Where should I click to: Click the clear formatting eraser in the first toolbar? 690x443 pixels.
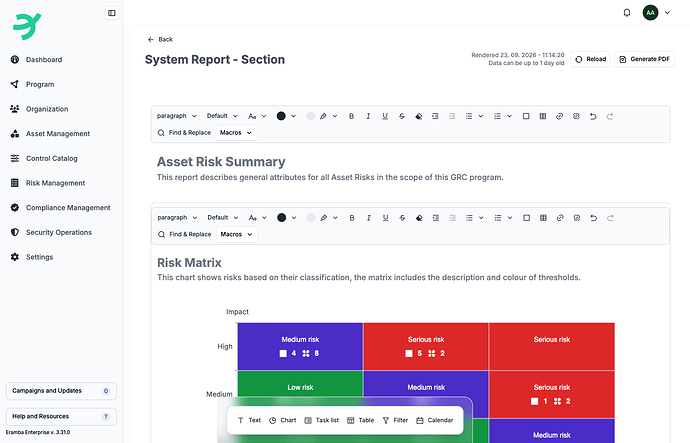[418, 116]
